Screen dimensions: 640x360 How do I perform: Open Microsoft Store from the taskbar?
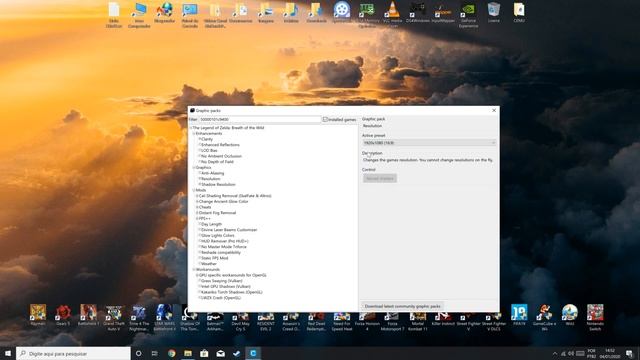click(204, 353)
